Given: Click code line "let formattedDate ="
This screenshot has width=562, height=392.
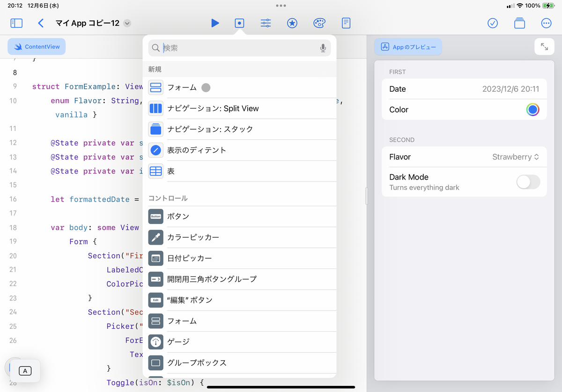Looking at the screenshot, I should tap(95, 199).
